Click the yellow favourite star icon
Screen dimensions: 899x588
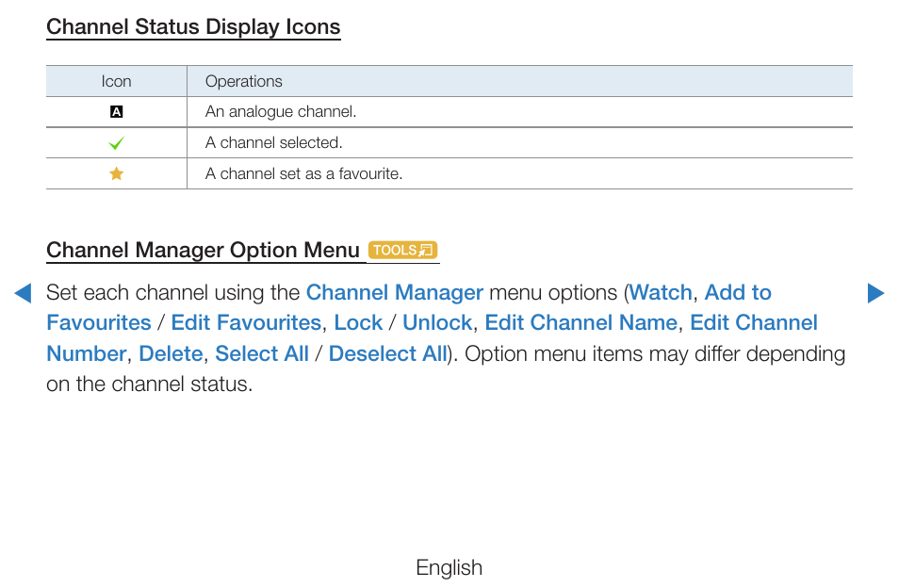click(117, 173)
